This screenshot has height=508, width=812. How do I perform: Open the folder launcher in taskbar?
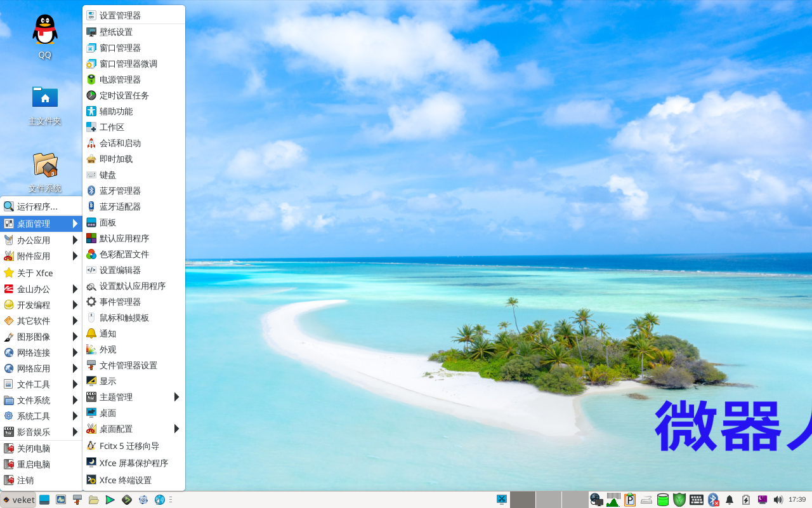tap(94, 500)
